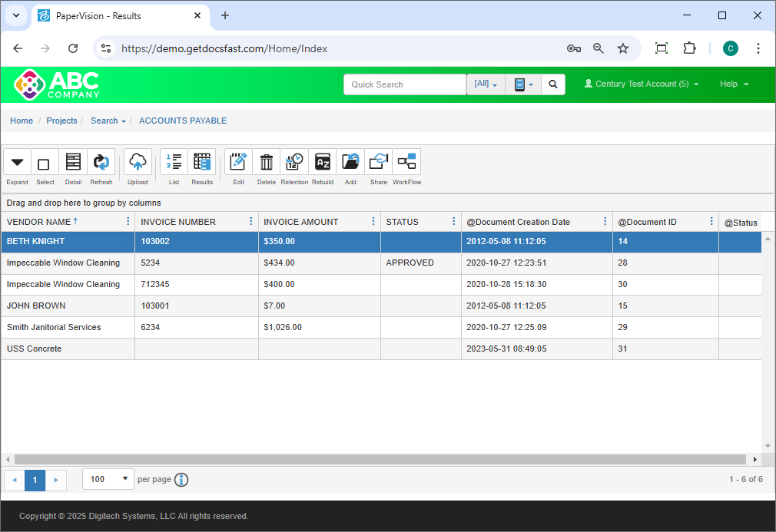Open the VENDOR NAME column options menu
Viewport: 776px width, 532px height.
[x=128, y=222]
